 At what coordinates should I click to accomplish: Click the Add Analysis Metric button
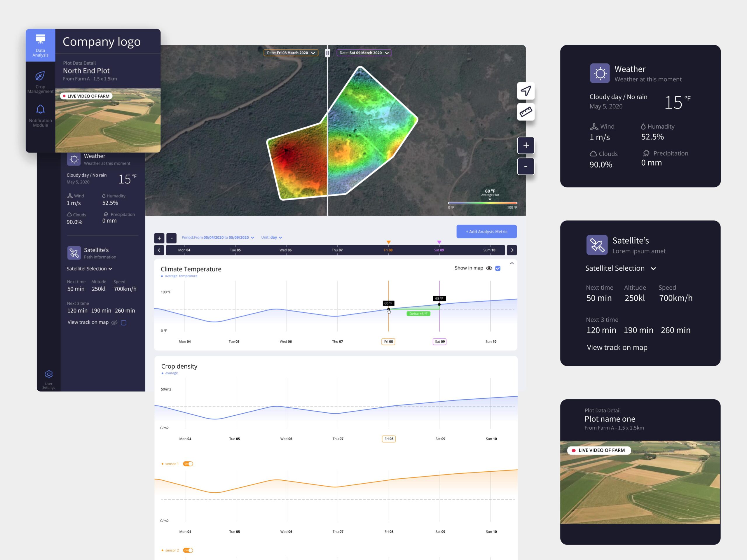click(486, 232)
